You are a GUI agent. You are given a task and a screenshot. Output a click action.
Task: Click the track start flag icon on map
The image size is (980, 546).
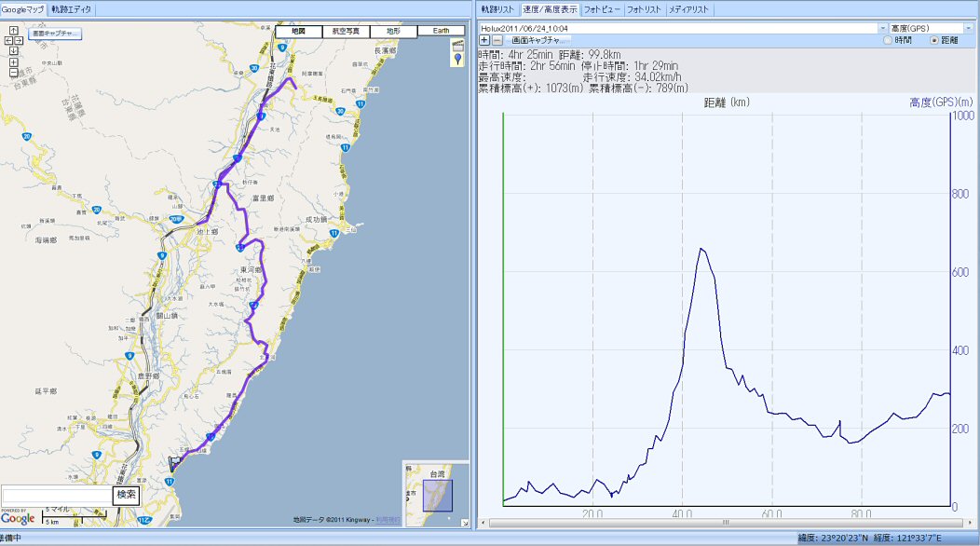[174, 463]
